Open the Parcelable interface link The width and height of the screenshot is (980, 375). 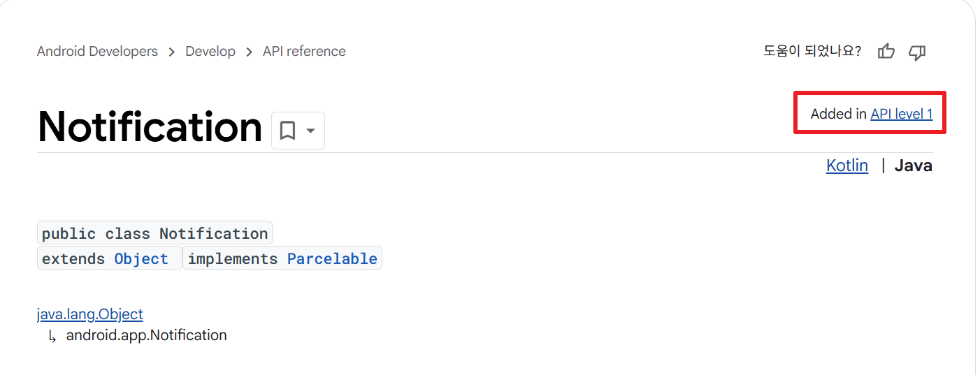pyautogui.click(x=332, y=258)
